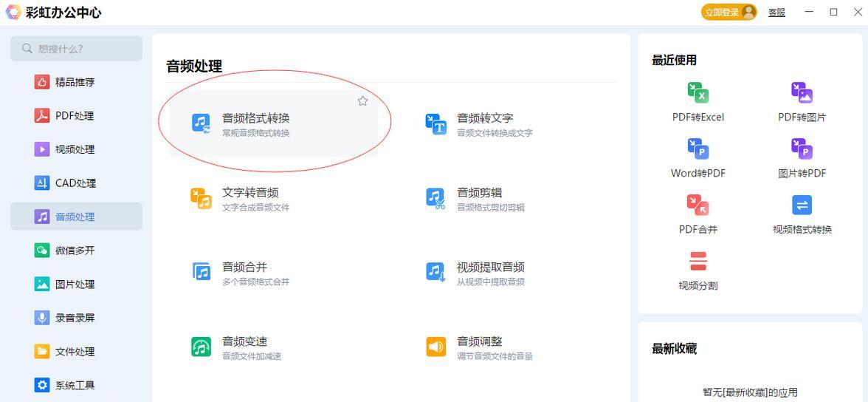Open recent PDF合并 icon
Image resolution: width=868 pixels, height=402 pixels.
pos(698,205)
